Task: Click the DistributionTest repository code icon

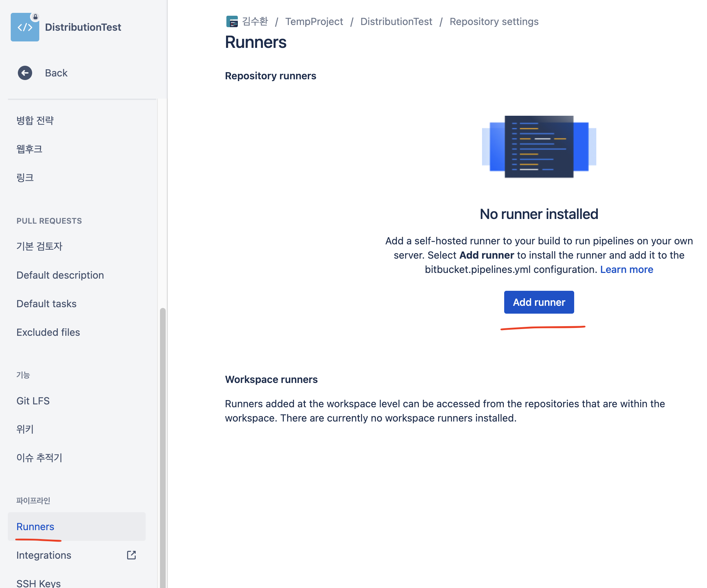Action: 25,27
